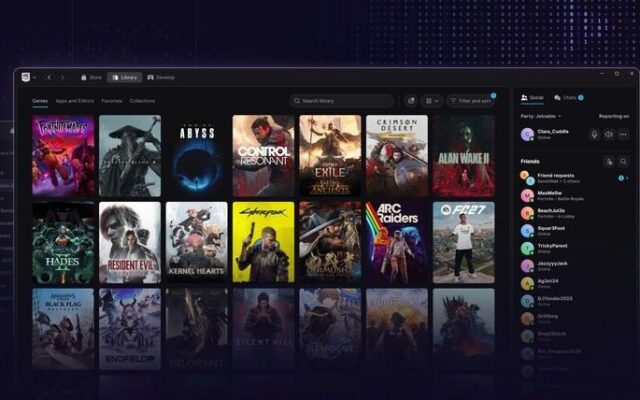Switch to the Store tab
The height and width of the screenshot is (400, 640).
click(91, 78)
